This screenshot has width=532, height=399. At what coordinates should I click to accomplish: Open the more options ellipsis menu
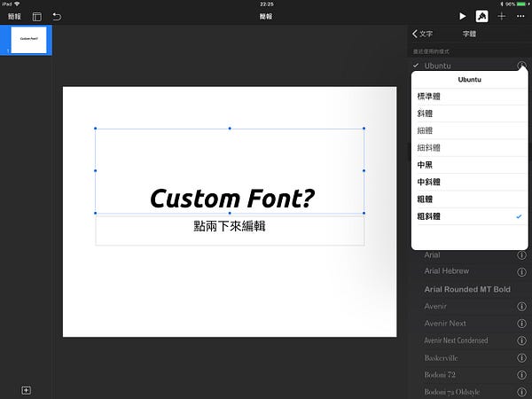pos(520,16)
